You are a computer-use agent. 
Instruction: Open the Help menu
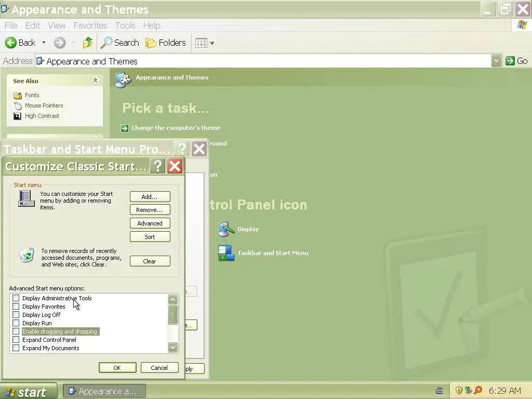pos(151,25)
